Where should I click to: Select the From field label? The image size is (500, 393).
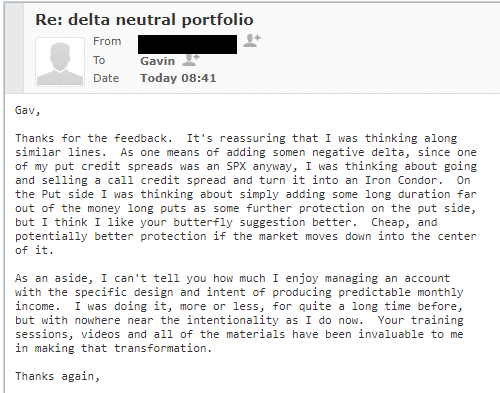pyautogui.click(x=107, y=41)
